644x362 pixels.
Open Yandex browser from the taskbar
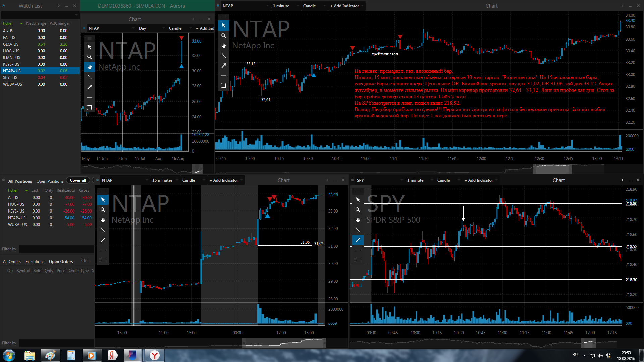155,355
